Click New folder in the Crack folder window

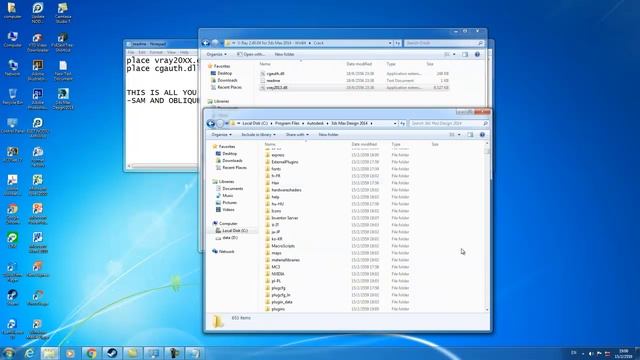coord(284,54)
